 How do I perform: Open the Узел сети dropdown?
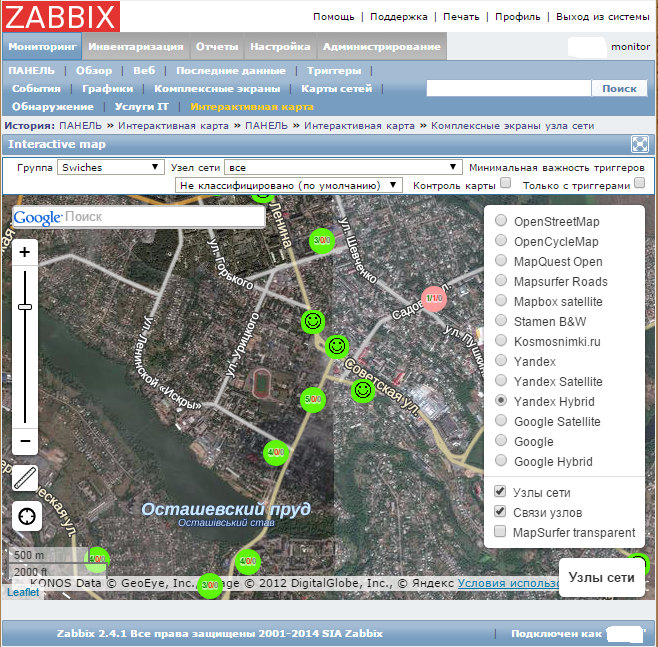(343, 167)
